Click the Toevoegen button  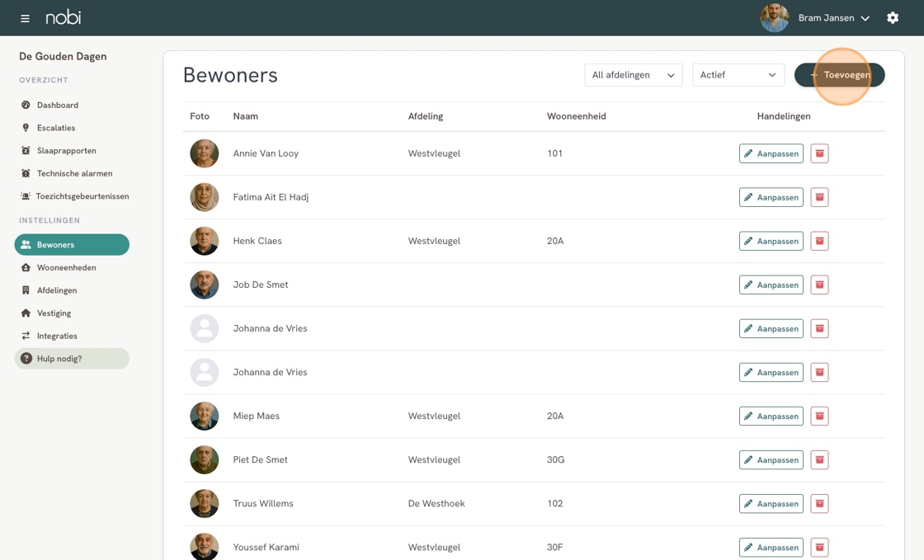(x=839, y=75)
